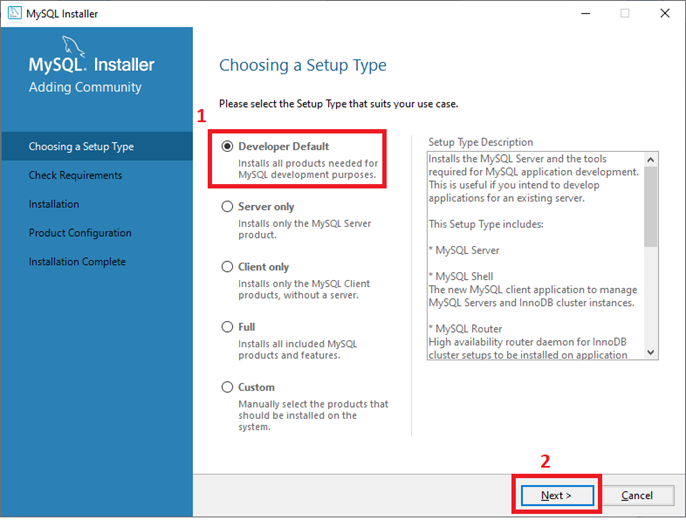Viewport: 686px width, 520px height.
Task: Click the MySQL dolphin logo
Action: click(74, 46)
